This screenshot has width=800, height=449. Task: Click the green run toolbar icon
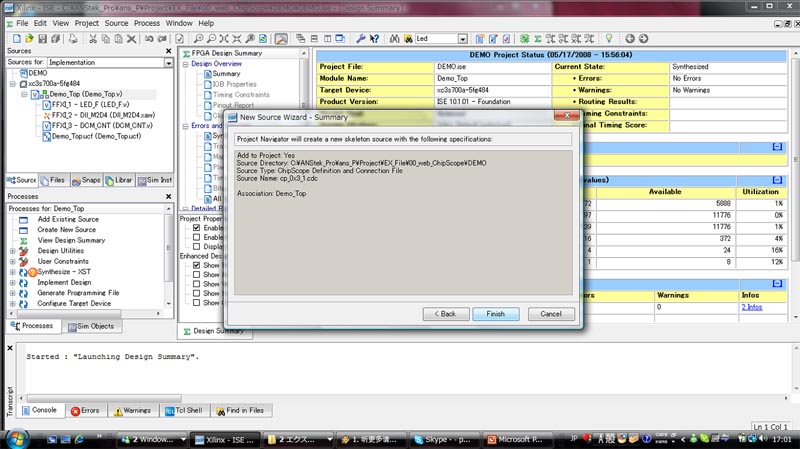pos(524,39)
